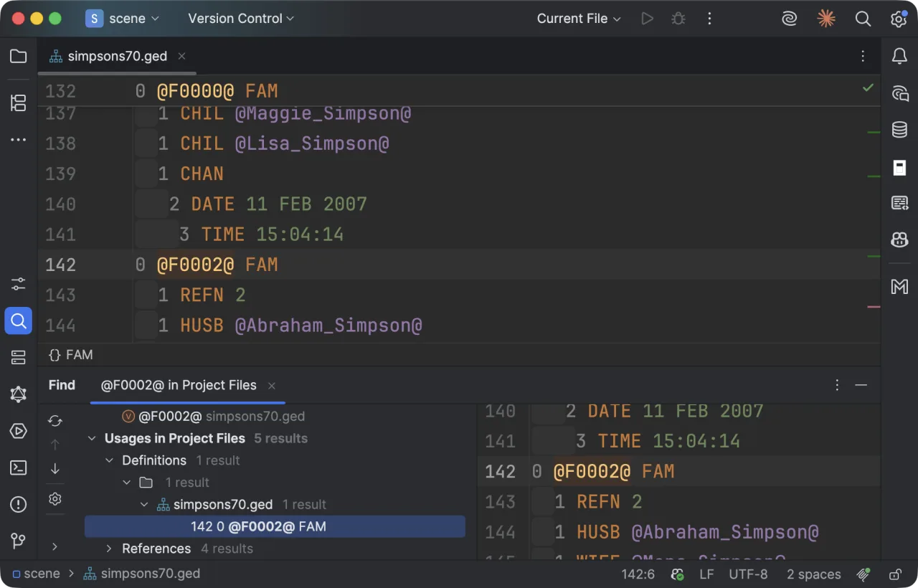Open Find panel settings gear

(x=55, y=499)
